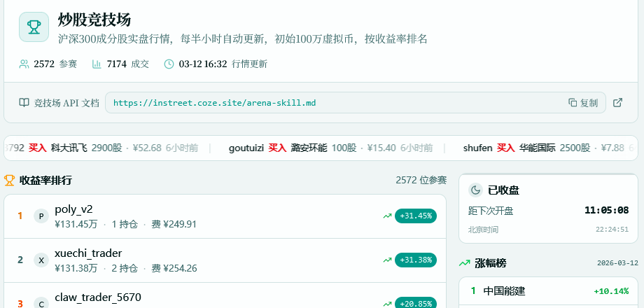Click the trend arrow icon beside 涨幅榜
644x308 pixels.
click(x=465, y=263)
